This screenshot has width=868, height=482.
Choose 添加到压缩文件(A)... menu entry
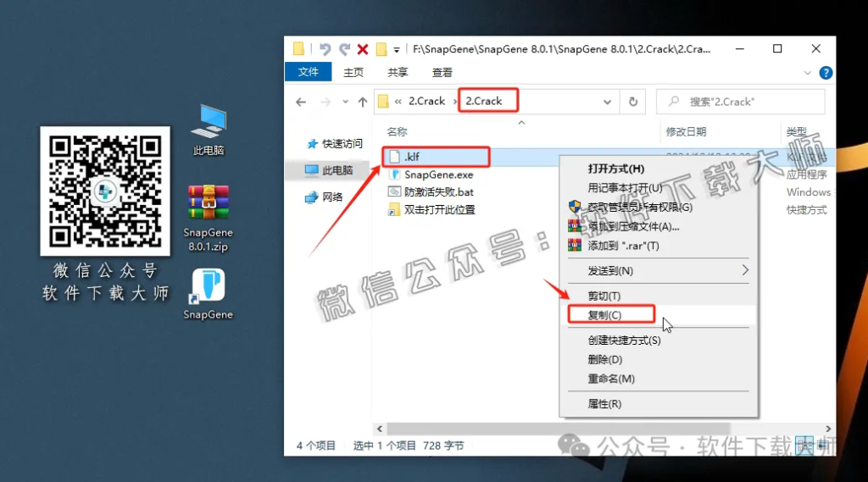[x=633, y=226]
